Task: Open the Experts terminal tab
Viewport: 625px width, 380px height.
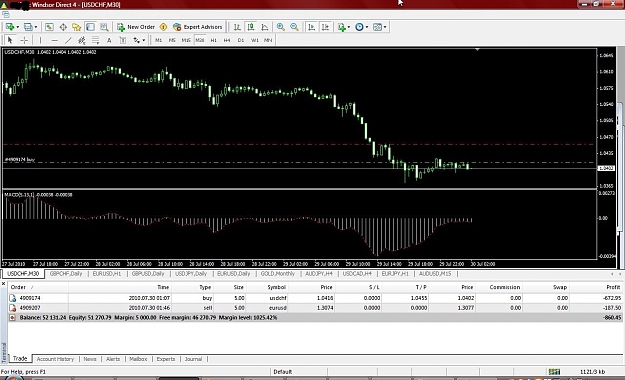Action: pyautogui.click(x=165, y=359)
